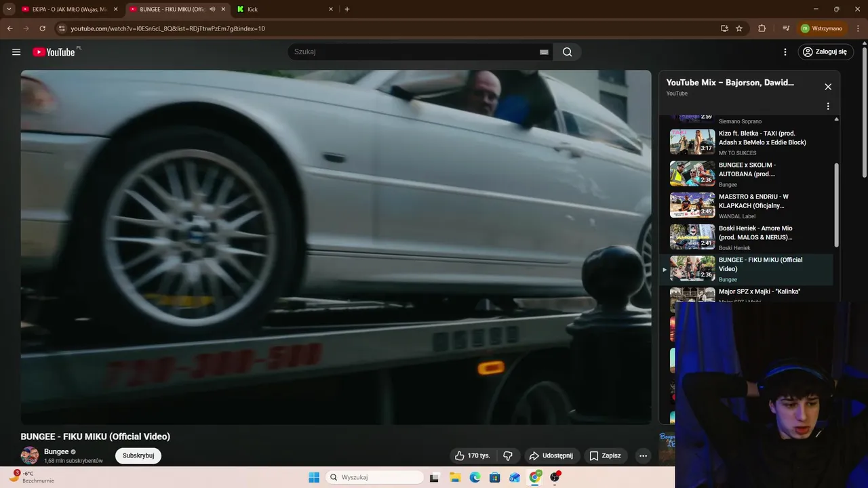Switch to the Kick tab

coord(285,9)
